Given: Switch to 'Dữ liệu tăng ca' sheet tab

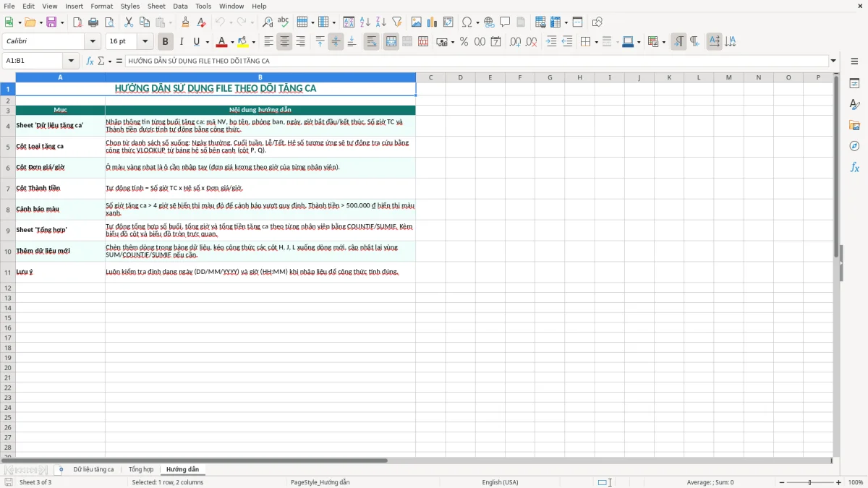Looking at the screenshot, I should [x=93, y=470].
